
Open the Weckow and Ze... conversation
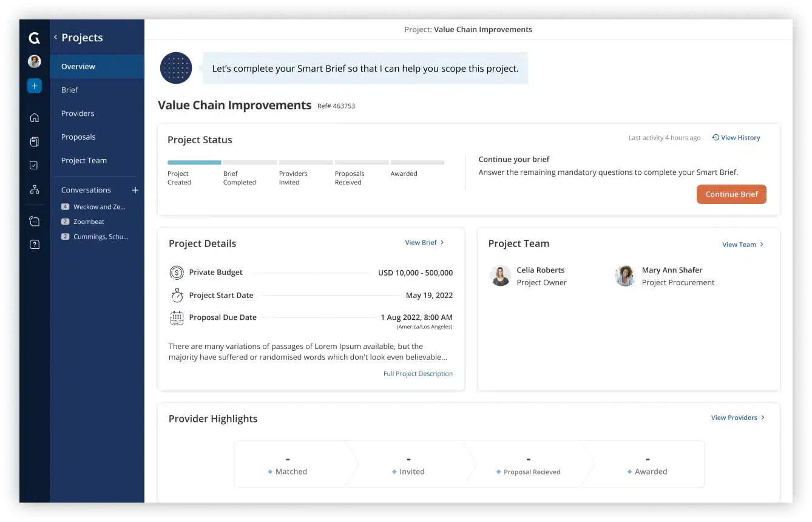(100, 207)
